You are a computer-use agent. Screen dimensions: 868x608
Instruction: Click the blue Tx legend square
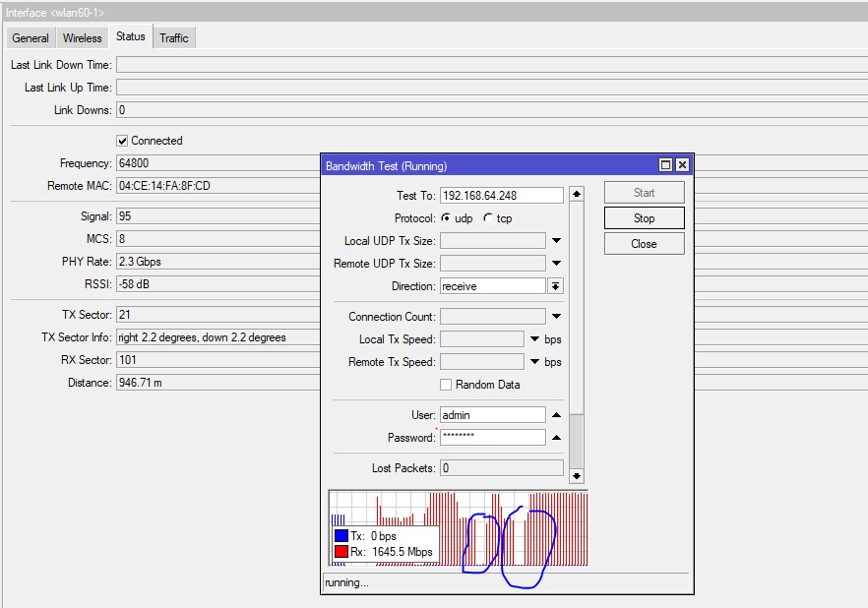pyautogui.click(x=341, y=536)
